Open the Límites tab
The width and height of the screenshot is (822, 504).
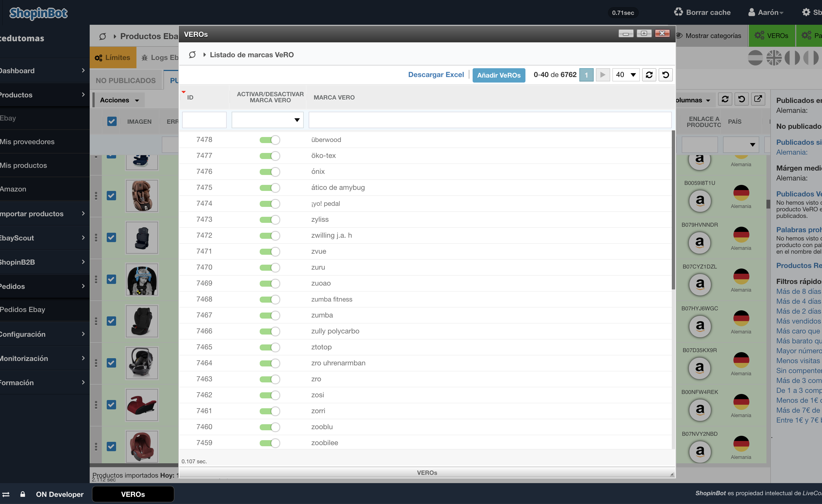click(113, 57)
